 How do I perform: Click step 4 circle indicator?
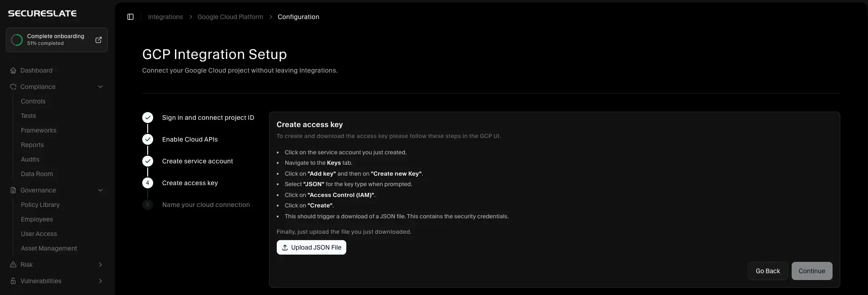pos(148,183)
